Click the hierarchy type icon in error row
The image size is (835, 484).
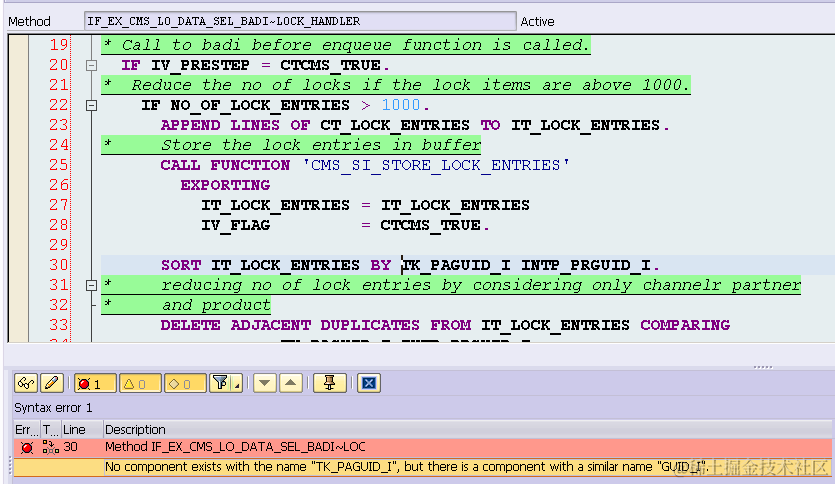51,447
